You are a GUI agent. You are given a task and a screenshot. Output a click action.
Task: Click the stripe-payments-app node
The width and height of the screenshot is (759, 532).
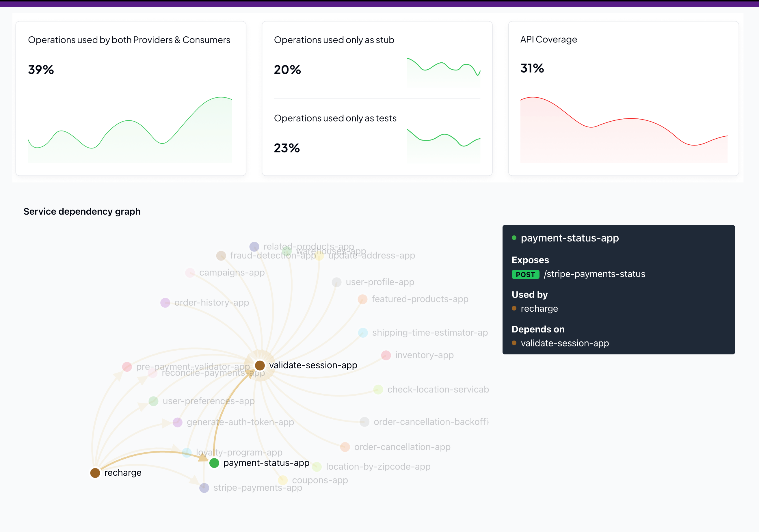pos(204,488)
